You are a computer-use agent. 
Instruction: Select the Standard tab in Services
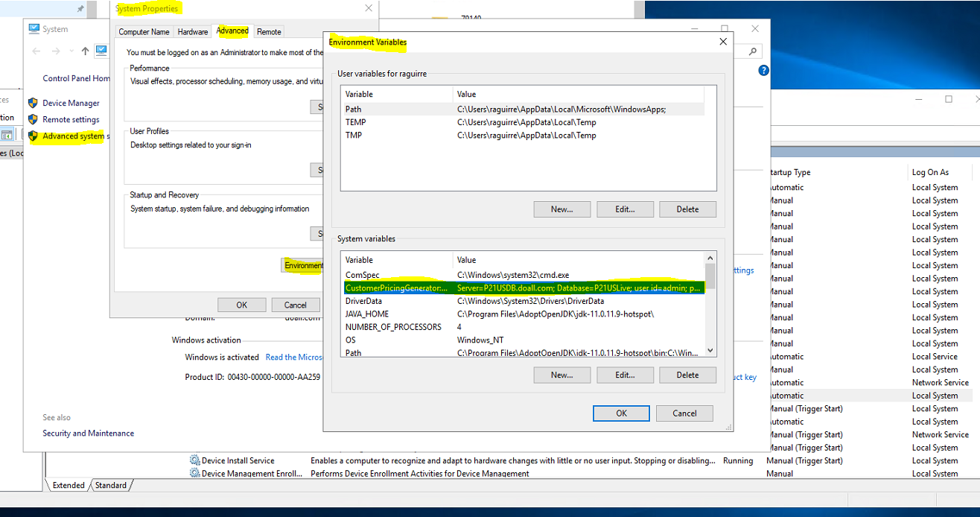111,485
